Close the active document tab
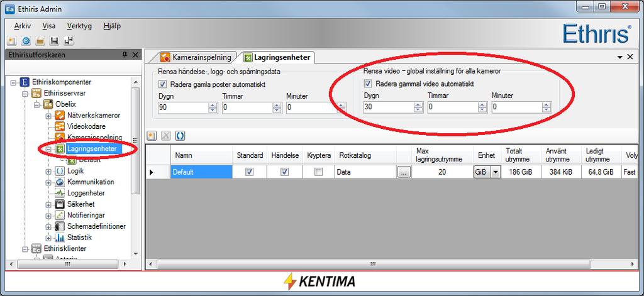This screenshot has height=296, width=644. pos(630,57)
